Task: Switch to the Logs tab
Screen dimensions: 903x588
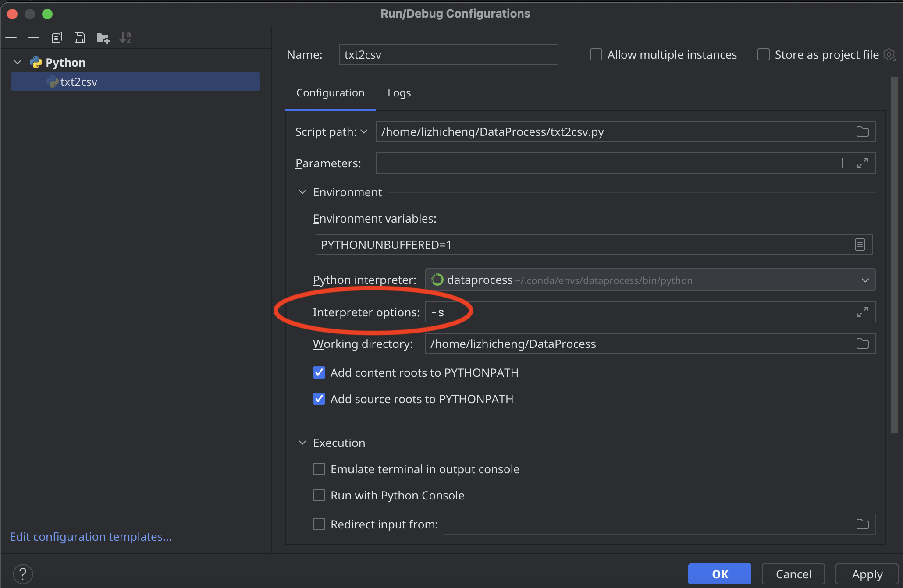Action: 399,92
